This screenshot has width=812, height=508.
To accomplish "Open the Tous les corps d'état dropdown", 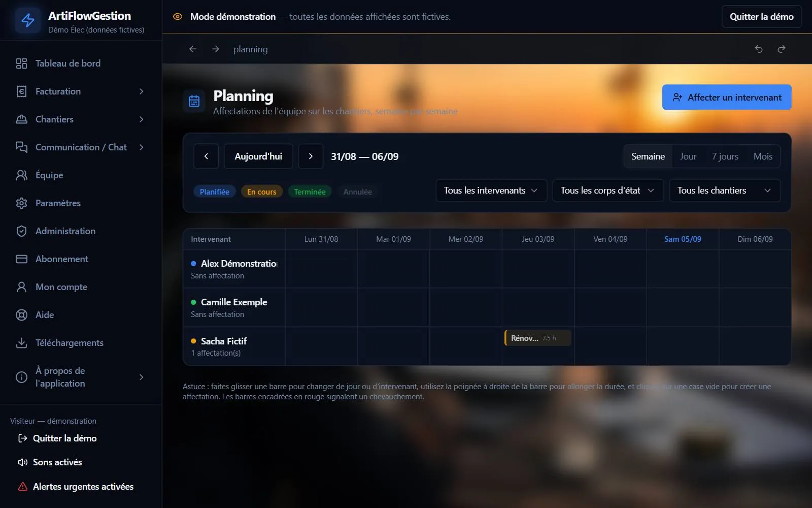I will (x=608, y=190).
